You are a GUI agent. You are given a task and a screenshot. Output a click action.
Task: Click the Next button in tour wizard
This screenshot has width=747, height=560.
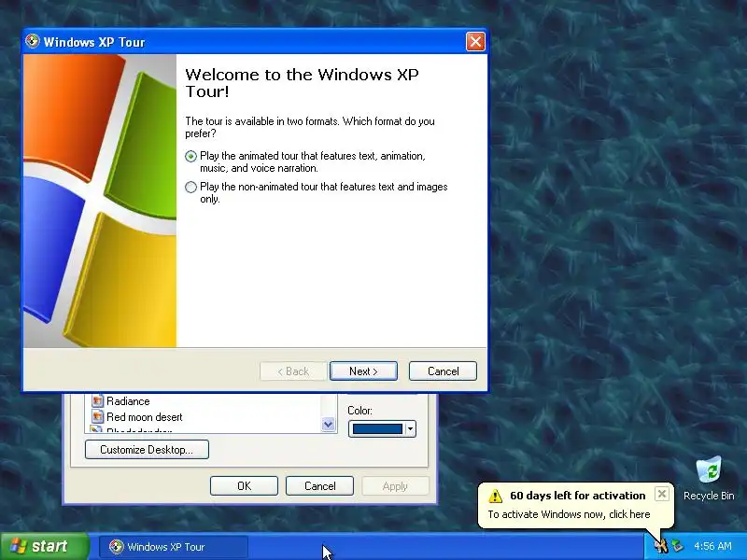tap(363, 371)
